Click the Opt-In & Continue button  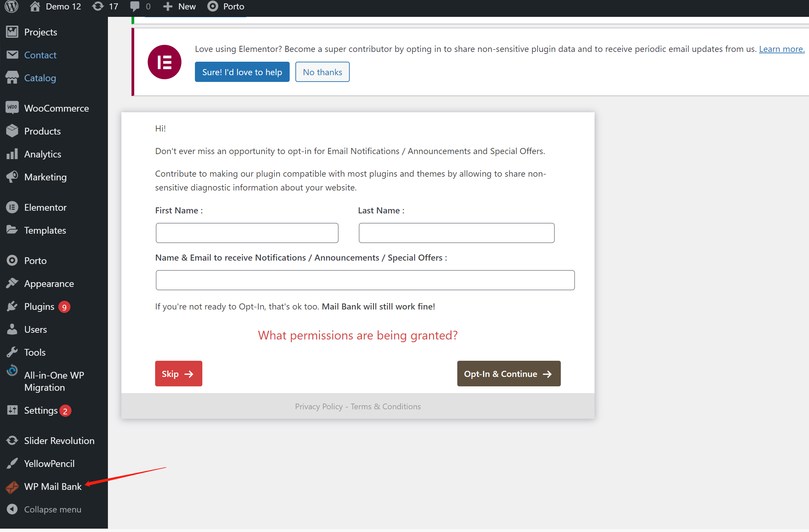(x=509, y=373)
